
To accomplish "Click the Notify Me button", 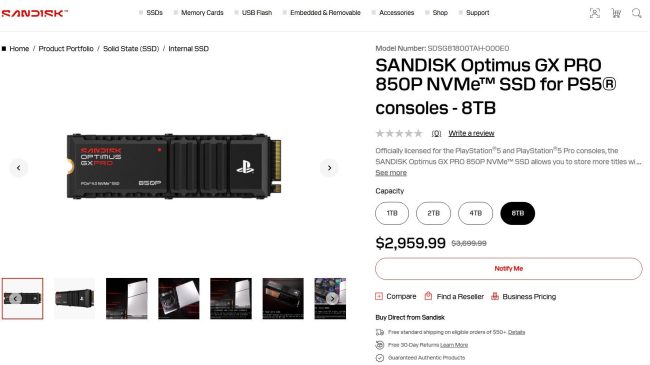I will tap(509, 268).
